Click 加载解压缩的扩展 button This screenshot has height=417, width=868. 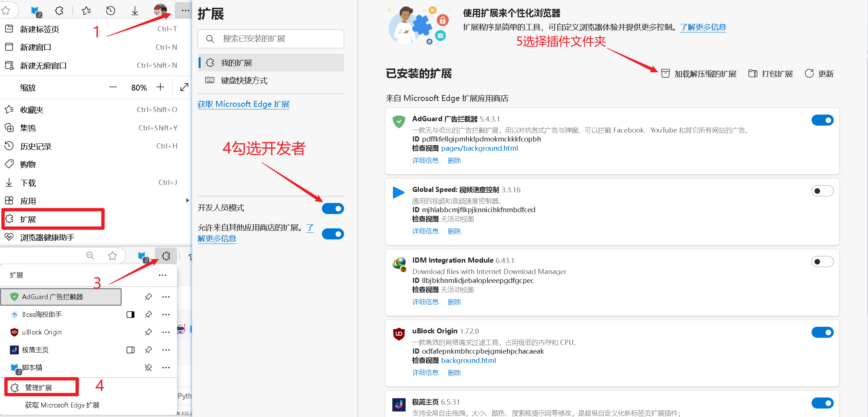(698, 74)
